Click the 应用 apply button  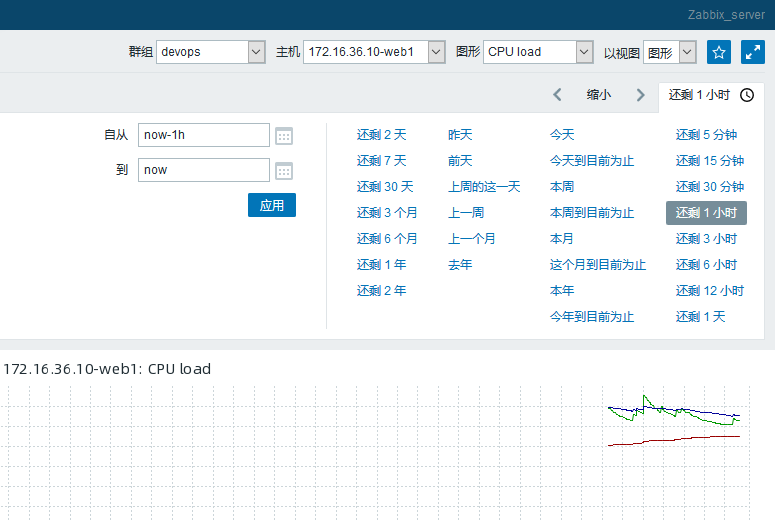(x=272, y=205)
